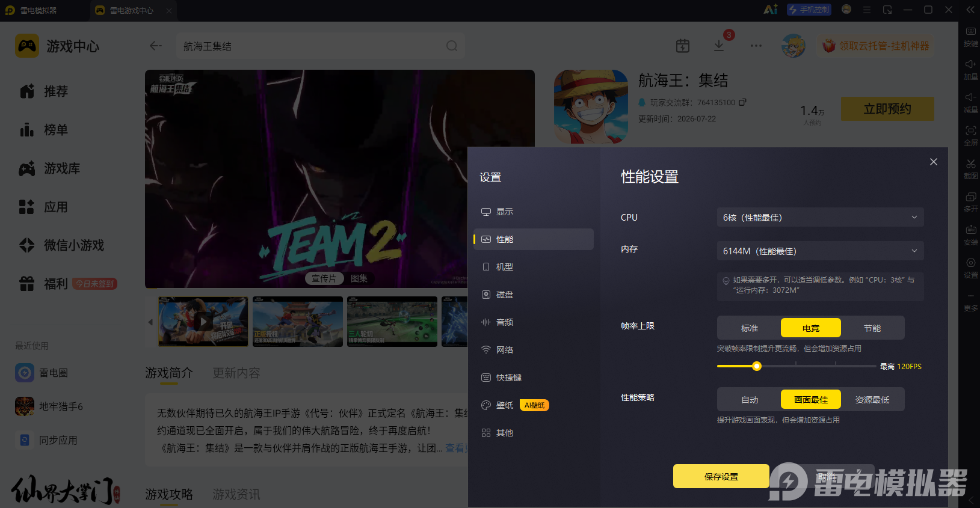Copy the group number 764135100
Viewport: 980px width, 508px height.
[743, 102]
